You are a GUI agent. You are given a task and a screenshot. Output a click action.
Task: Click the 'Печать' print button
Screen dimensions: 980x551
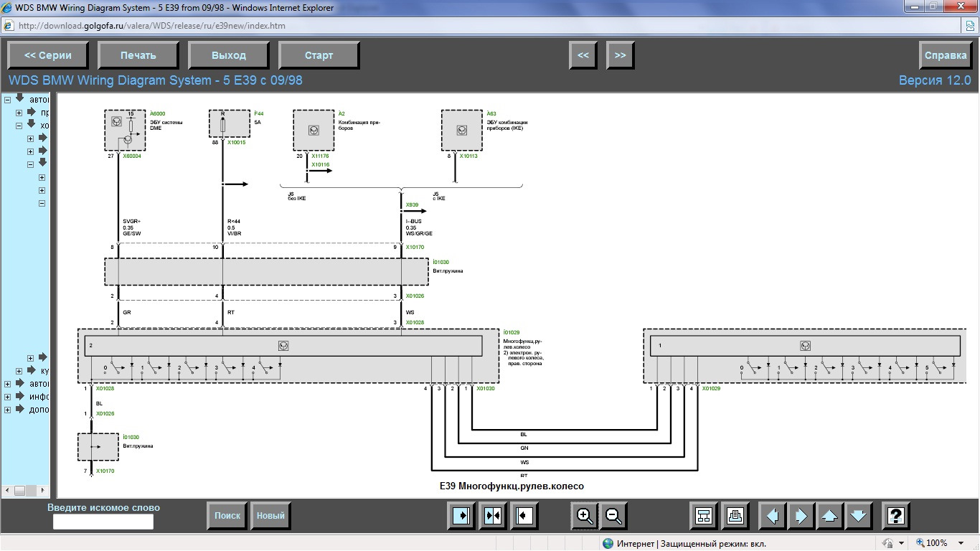[x=138, y=55]
